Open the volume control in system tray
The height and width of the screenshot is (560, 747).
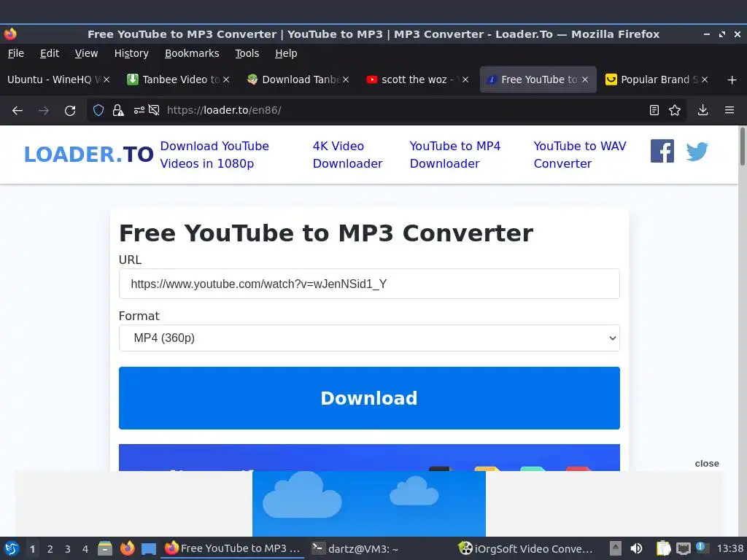point(636,548)
